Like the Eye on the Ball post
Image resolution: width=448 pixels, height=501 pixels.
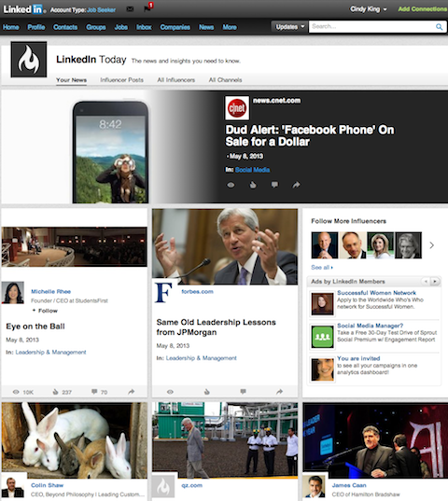(x=55, y=392)
